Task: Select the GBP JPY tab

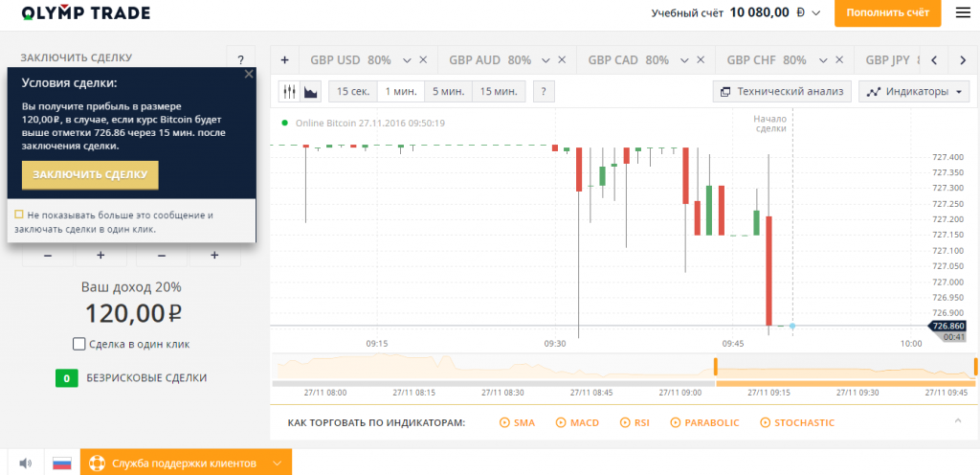Action: point(887,60)
